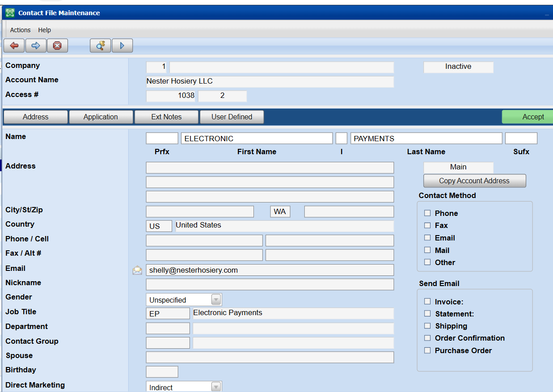
Task: Click the red back arrow toolbar icon
Action: tap(14, 46)
